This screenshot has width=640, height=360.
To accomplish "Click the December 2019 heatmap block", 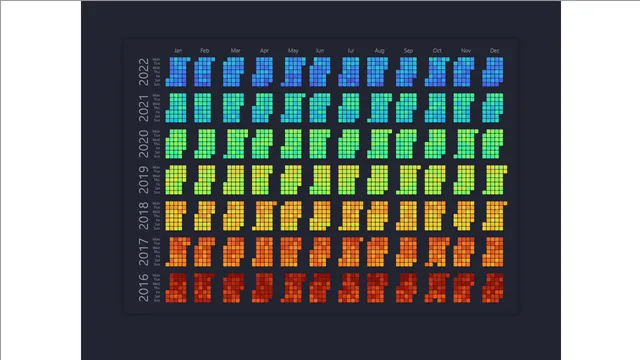I will tap(494, 180).
